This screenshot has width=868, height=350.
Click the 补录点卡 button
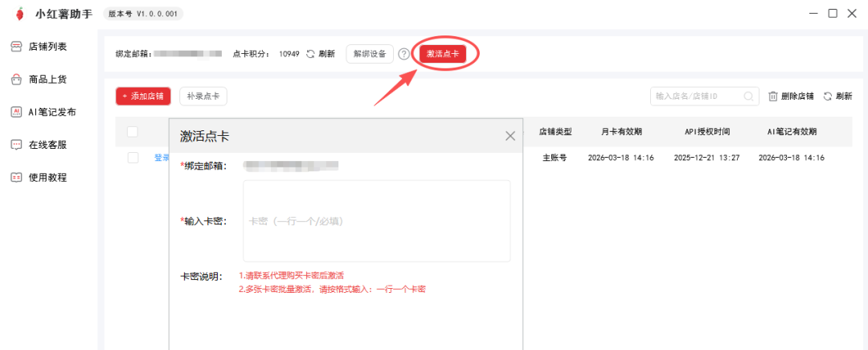coord(203,96)
